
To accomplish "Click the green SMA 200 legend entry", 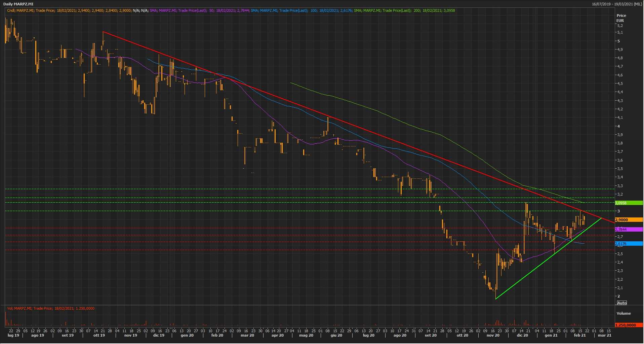I will point(404,10).
